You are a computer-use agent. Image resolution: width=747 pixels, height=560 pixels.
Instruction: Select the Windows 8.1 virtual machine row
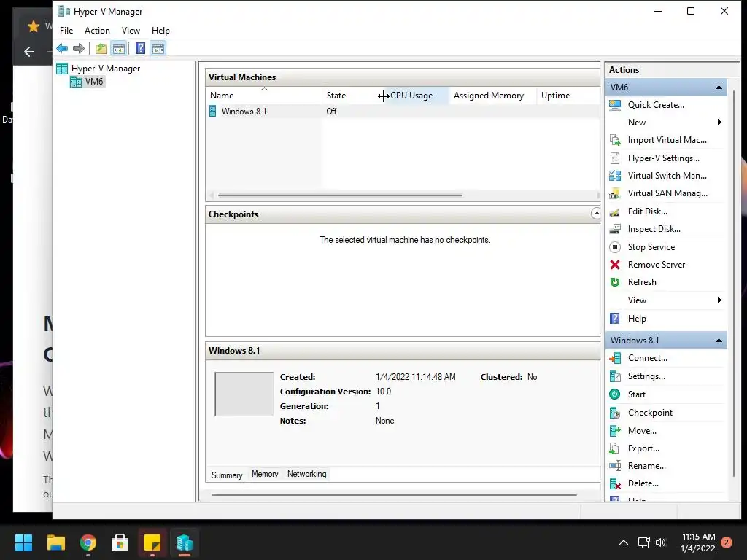[x=403, y=112]
